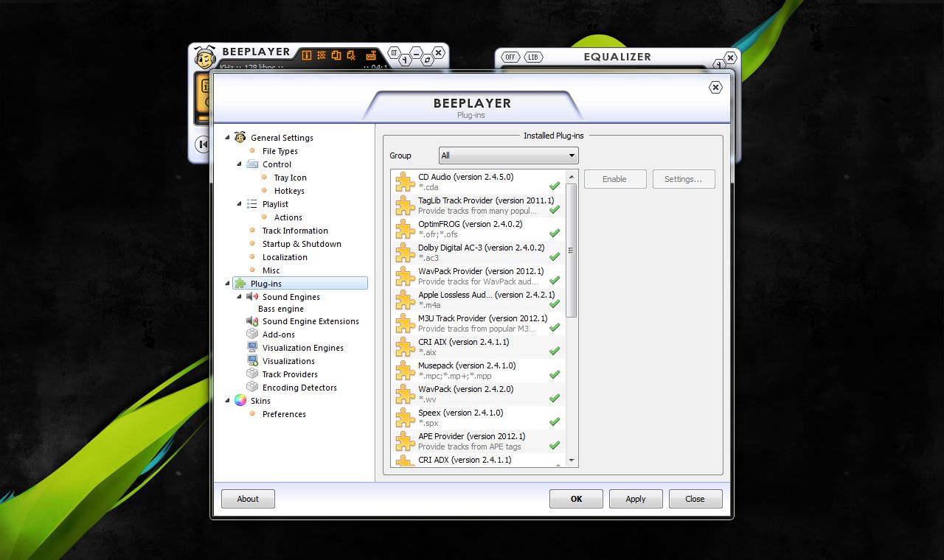944x560 pixels.
Task: Confirm with the OK button
Action: pyautogui.click(x=576, y=499)
